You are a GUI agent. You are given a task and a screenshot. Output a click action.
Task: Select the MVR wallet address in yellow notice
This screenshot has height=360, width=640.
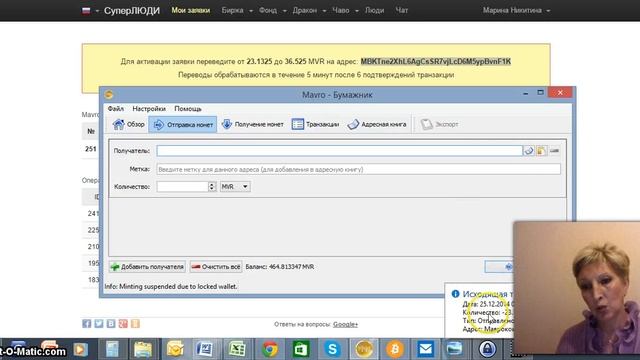click(x=436, y=62)
